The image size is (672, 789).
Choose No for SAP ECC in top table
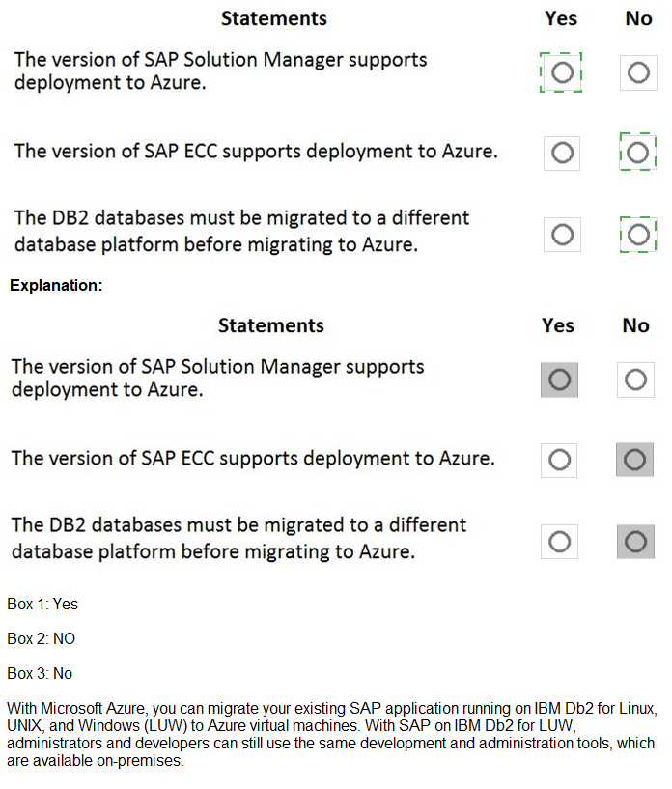coord(637,152)
